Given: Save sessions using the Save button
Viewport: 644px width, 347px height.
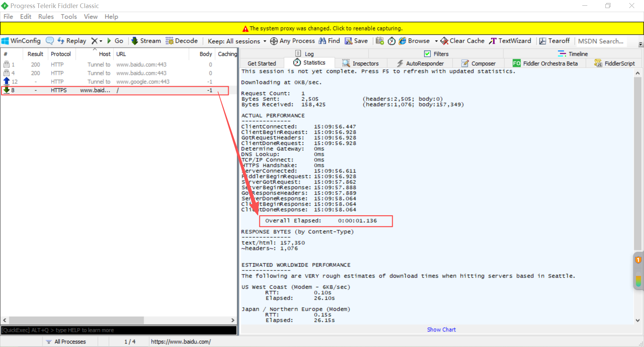Looking at the screenshot, I should pyautogui.click(x=356, y=41).
